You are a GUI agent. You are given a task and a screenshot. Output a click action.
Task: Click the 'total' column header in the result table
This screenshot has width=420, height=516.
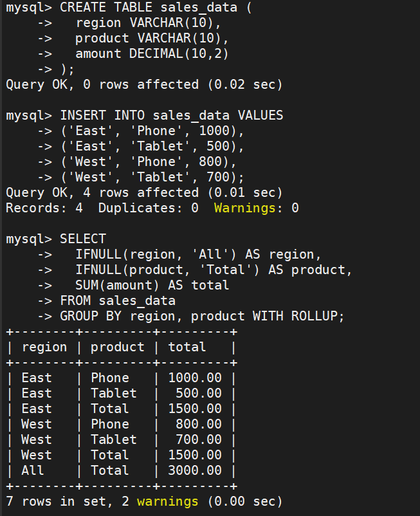tap(187, 347)
